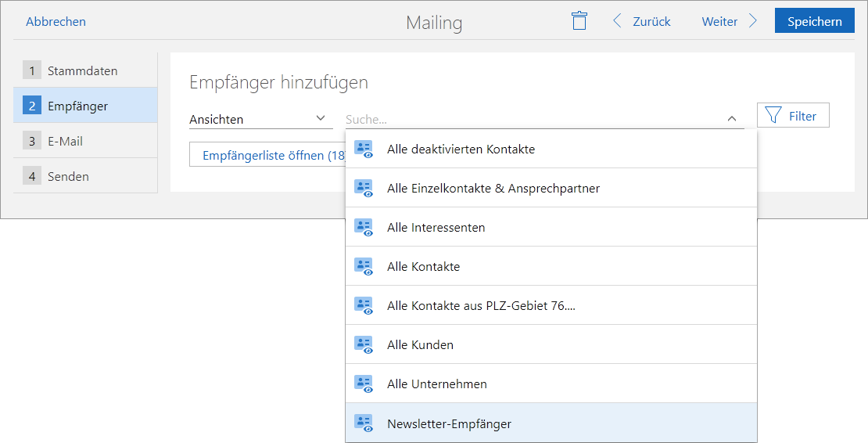Click the view icon beside Alle Kunden
The height and width of the screenshot is (443, 868).
pyautogui.click(x=363, y=344)
